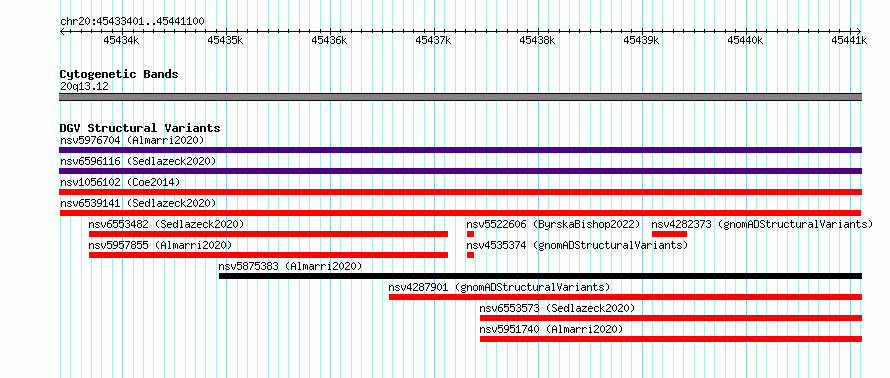Click the 45436k ruler tick label
Image resolution: width=890 pixels, height=378 pixels.
click(329, 40)
